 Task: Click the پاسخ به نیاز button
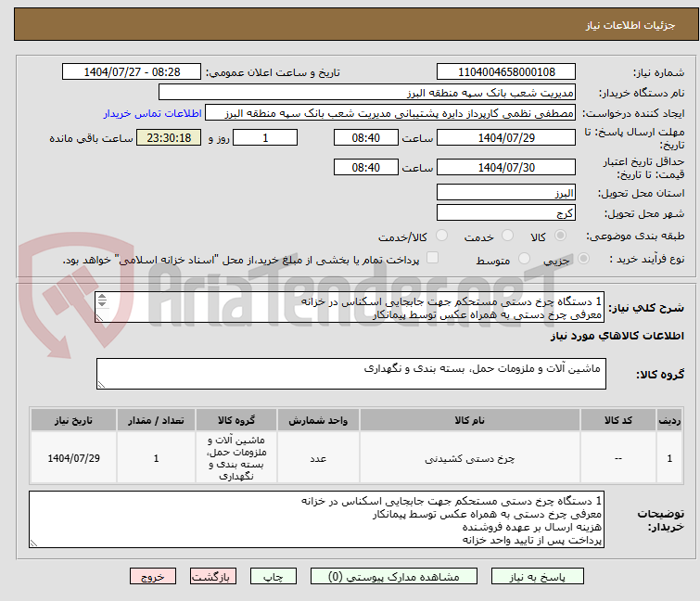click(537, 577)
